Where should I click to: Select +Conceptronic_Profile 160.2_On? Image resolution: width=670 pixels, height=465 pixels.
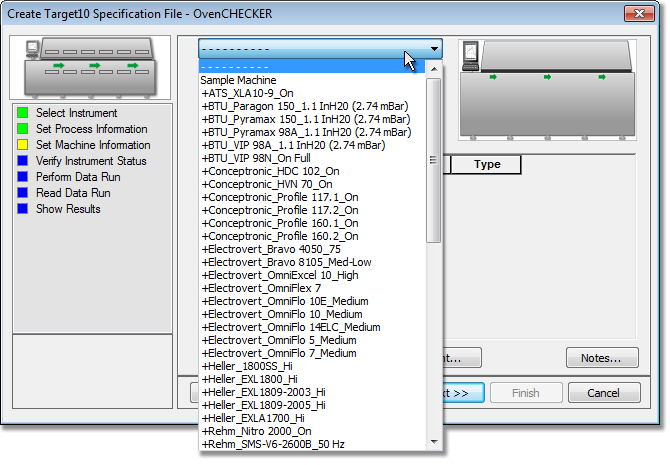[x=312, y=236]
